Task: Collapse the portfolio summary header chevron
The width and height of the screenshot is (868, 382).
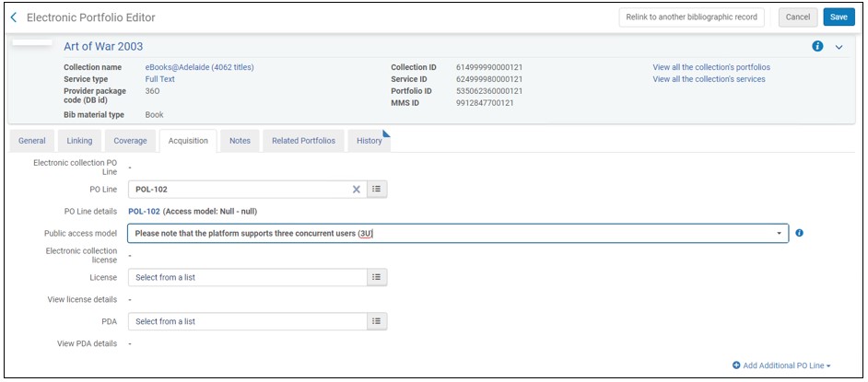Action: coord(839,48)
